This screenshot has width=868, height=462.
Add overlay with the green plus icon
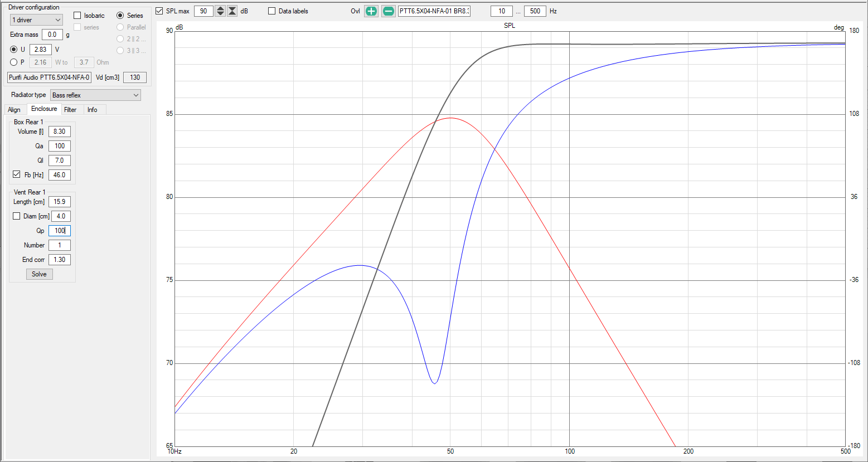(371, 11)
